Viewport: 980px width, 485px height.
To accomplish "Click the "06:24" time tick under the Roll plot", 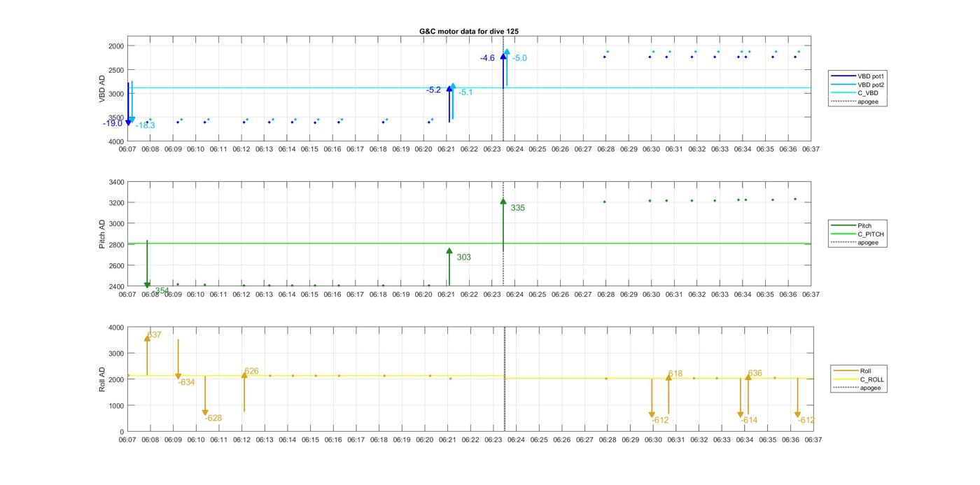I will (516, 440).
